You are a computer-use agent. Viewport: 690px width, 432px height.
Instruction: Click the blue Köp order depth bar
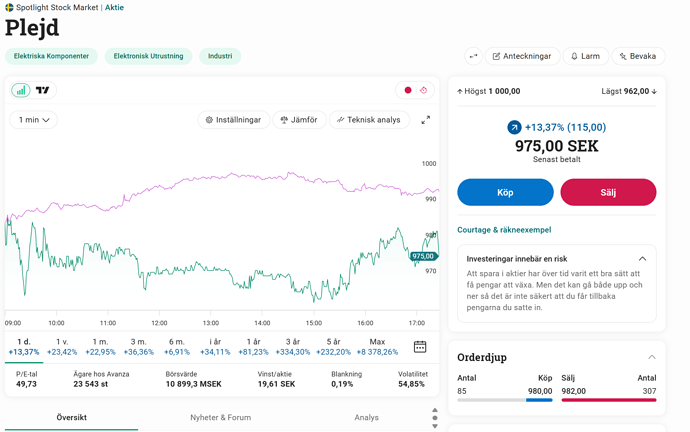tap(539, 400)
